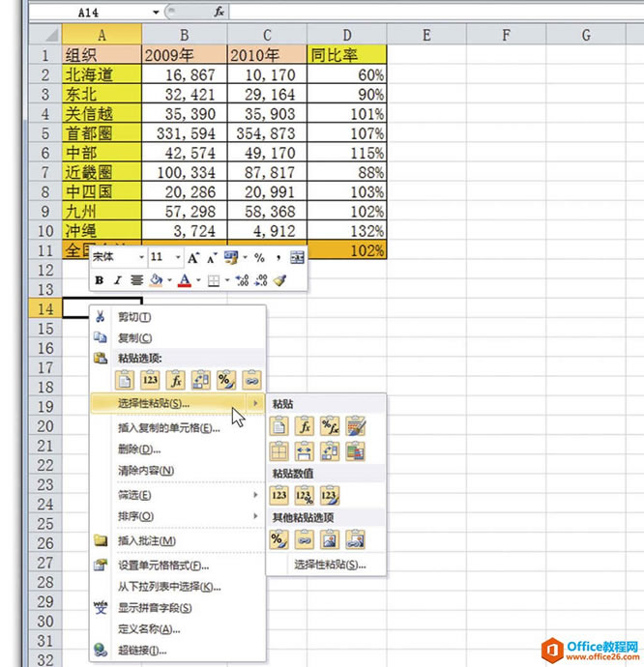Toggle center alignment in mini toolbar

point(136,280)
